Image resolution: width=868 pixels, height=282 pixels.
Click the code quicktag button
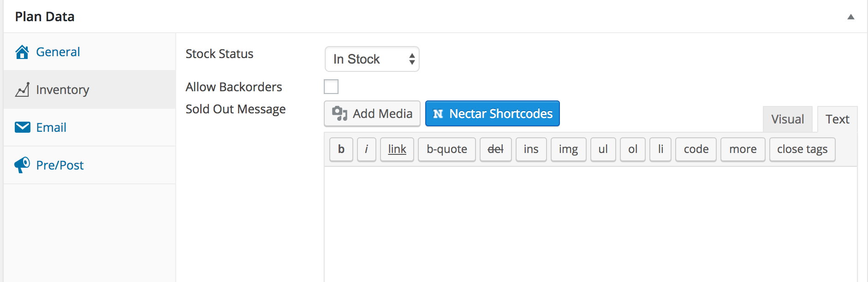(696, 149)
